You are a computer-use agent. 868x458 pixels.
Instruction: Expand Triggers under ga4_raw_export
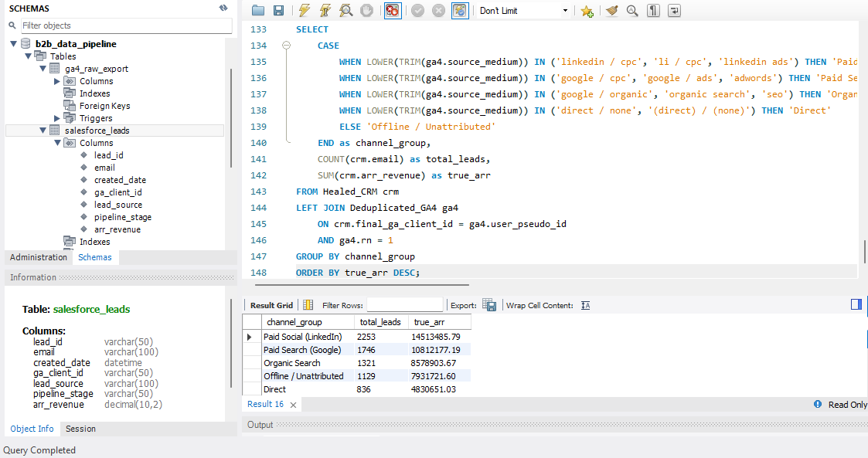56,118
